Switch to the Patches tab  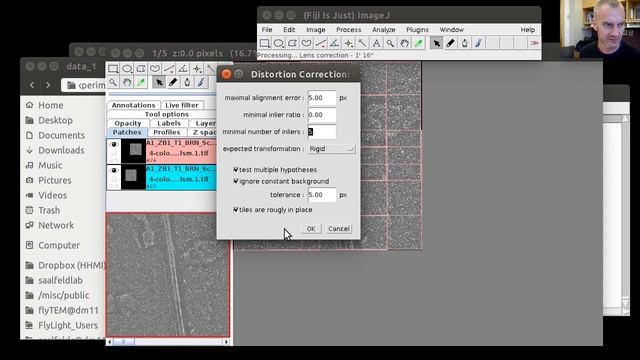(x=127, y=132)
